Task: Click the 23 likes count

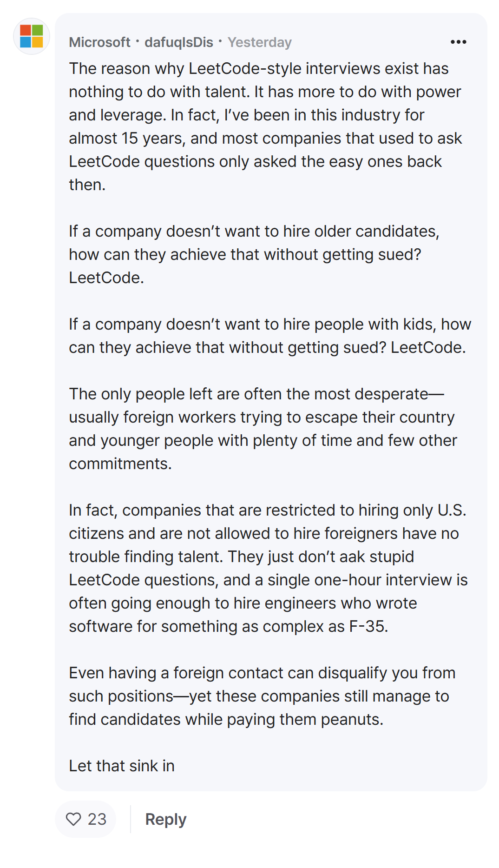Action: point(97,819)
